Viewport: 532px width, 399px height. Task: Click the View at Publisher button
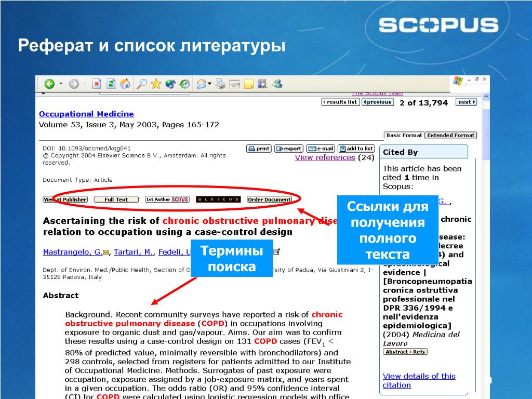[x=65, y=199]
